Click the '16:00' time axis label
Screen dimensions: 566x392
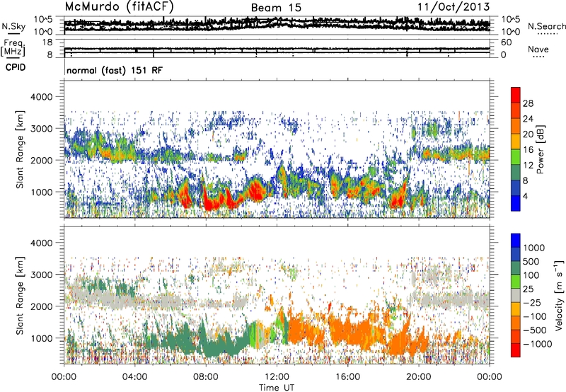pos(347,377)
